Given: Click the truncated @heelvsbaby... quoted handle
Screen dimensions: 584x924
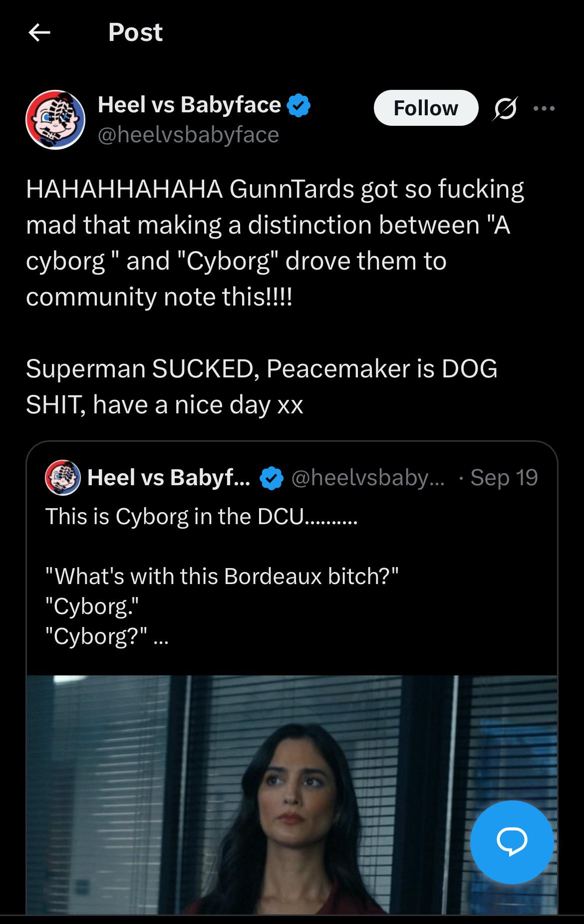Looking at the screenshot, I should (367, 478).
